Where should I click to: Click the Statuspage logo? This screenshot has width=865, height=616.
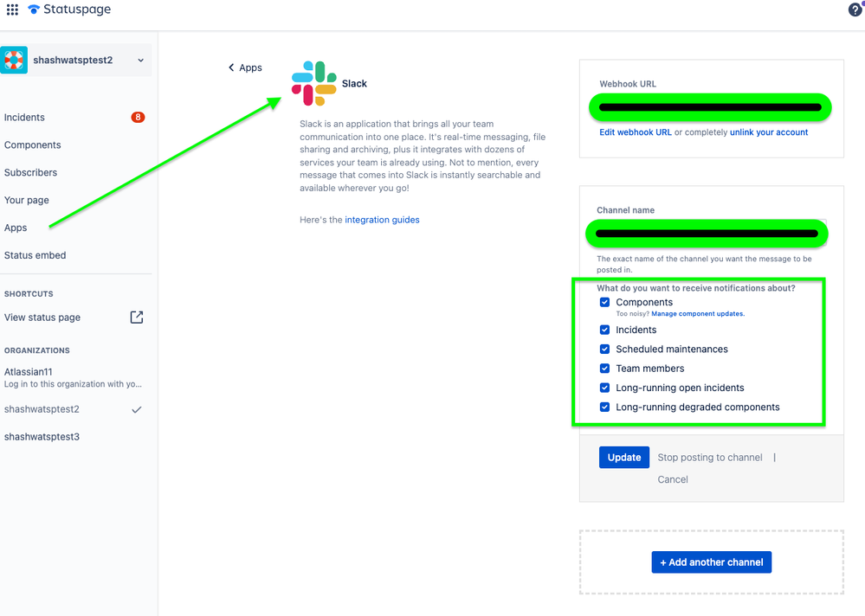[69, 10]
